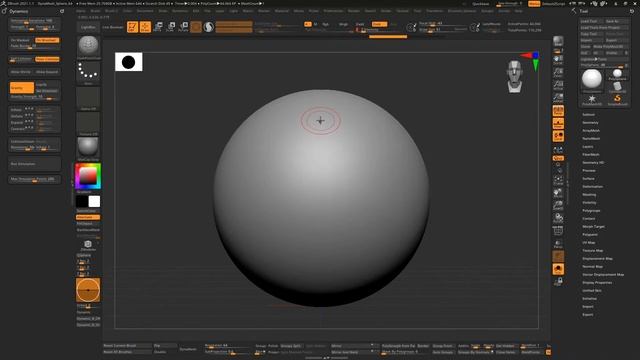Toggle the Persp perspective button
The height and width of the screenshot is (360, 640).
tap(558, 111)
